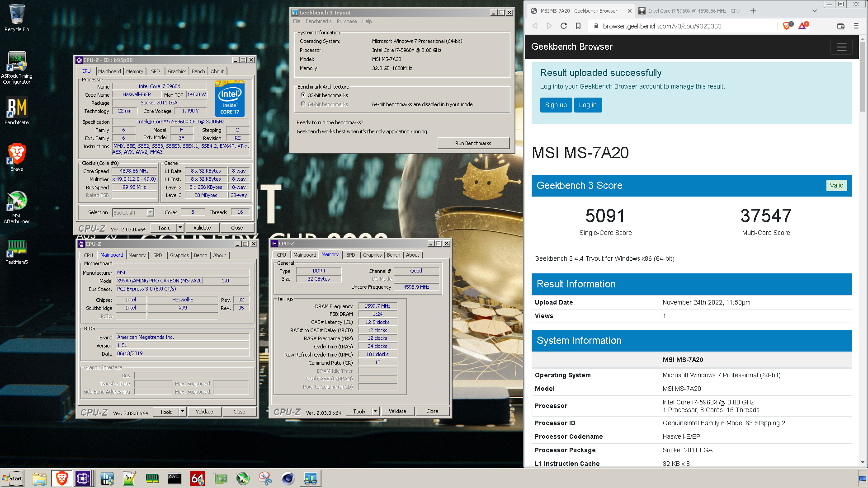Click the browser address bar URL
This screenshot has height=488, width=868.
click(x=662, y=26)
